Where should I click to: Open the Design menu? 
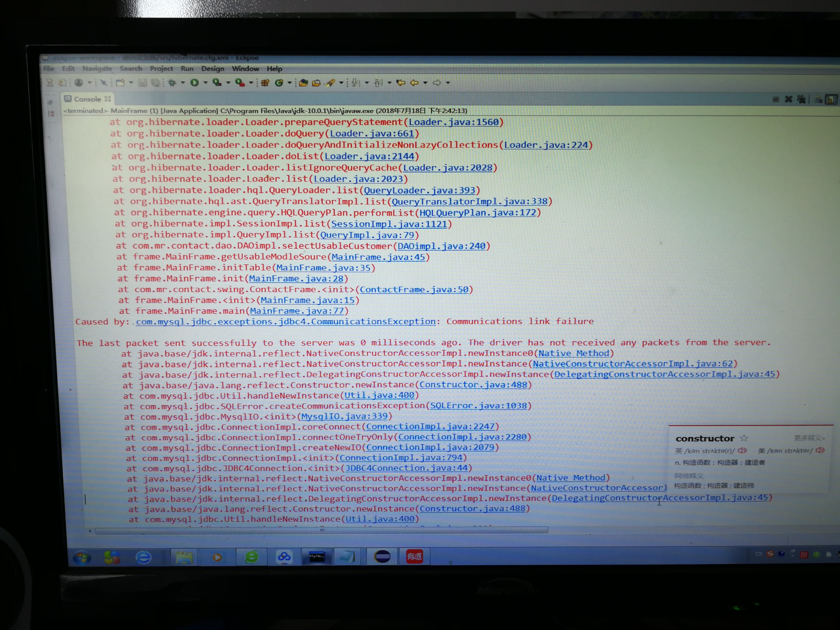(x=213, y=69)
